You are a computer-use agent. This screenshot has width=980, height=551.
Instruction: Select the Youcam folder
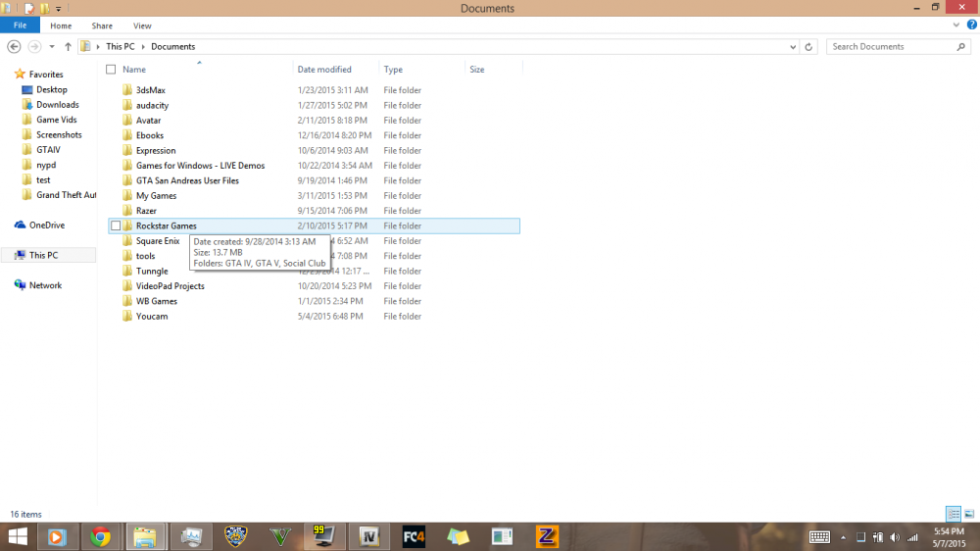pos(152,316)
